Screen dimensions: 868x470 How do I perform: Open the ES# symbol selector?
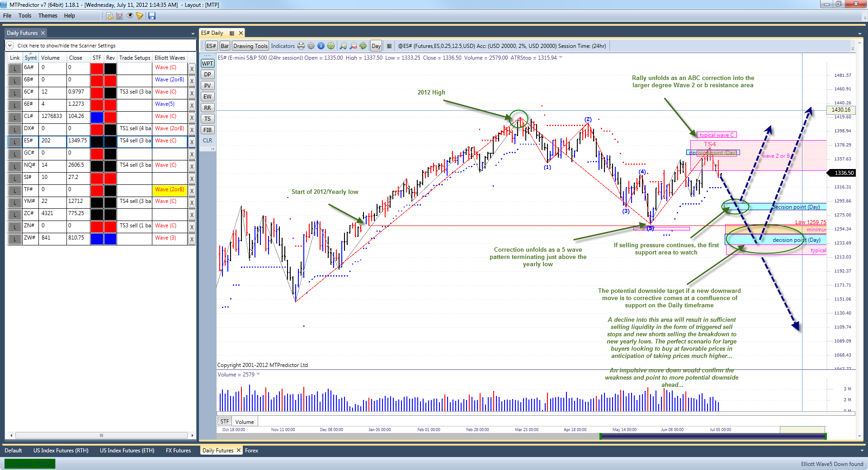tap(211, 46)
